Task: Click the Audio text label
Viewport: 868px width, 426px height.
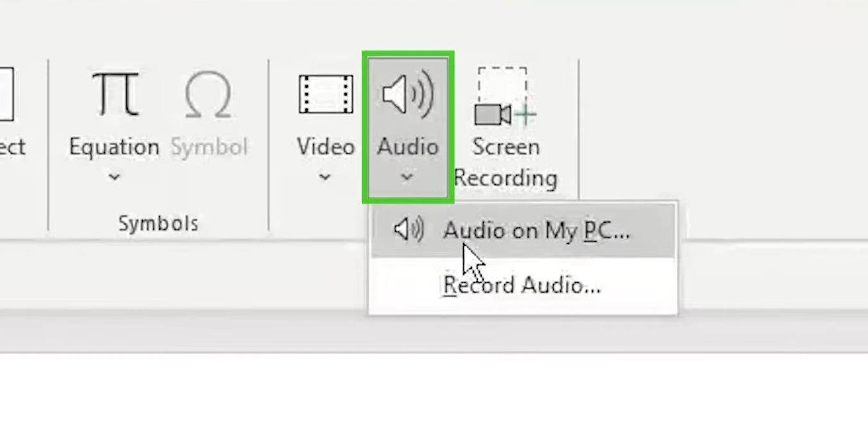Action: (x=407, y=147)
